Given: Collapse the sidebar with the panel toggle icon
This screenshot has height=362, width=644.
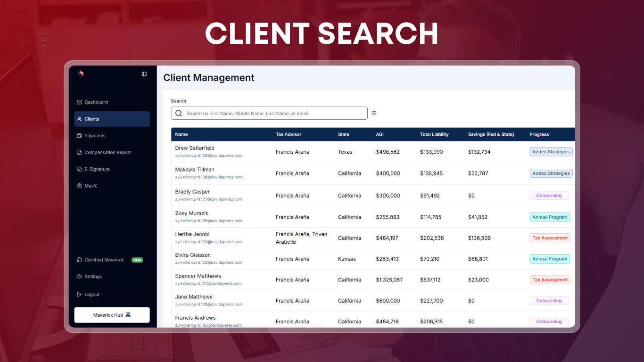Looking at the screenshot, I should 144,74.
